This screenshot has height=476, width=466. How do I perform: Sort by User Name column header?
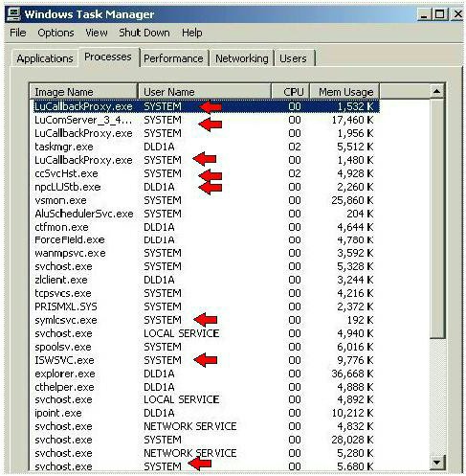(x=205, y=92)
